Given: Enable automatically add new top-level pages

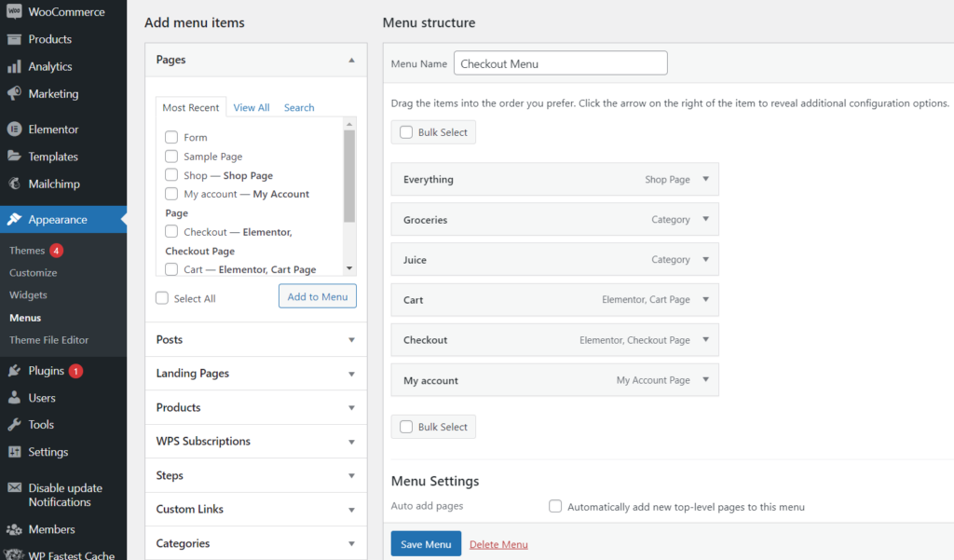Looking at the screenshot, I should tap(555, 506).
